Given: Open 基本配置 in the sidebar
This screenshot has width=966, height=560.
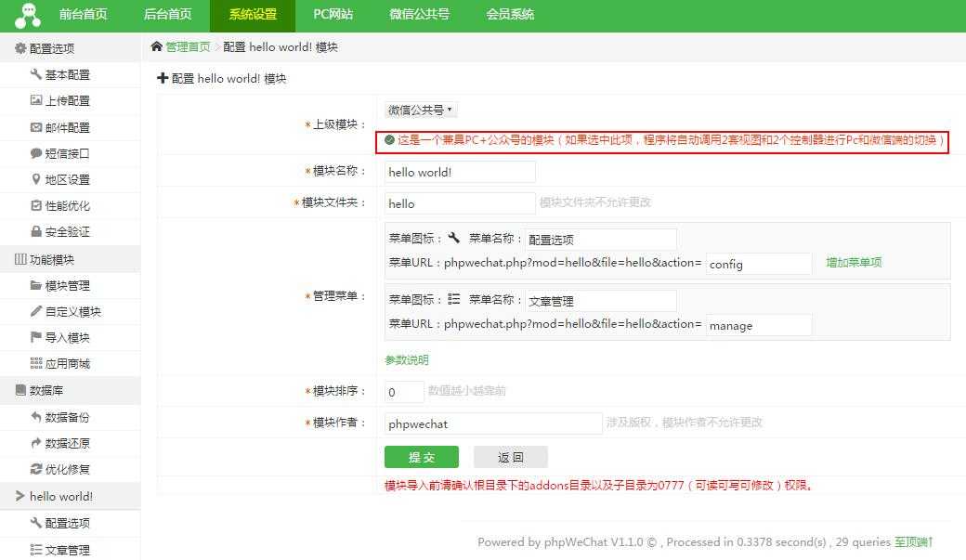Looking at the screenshot, I should pos(67,74).
